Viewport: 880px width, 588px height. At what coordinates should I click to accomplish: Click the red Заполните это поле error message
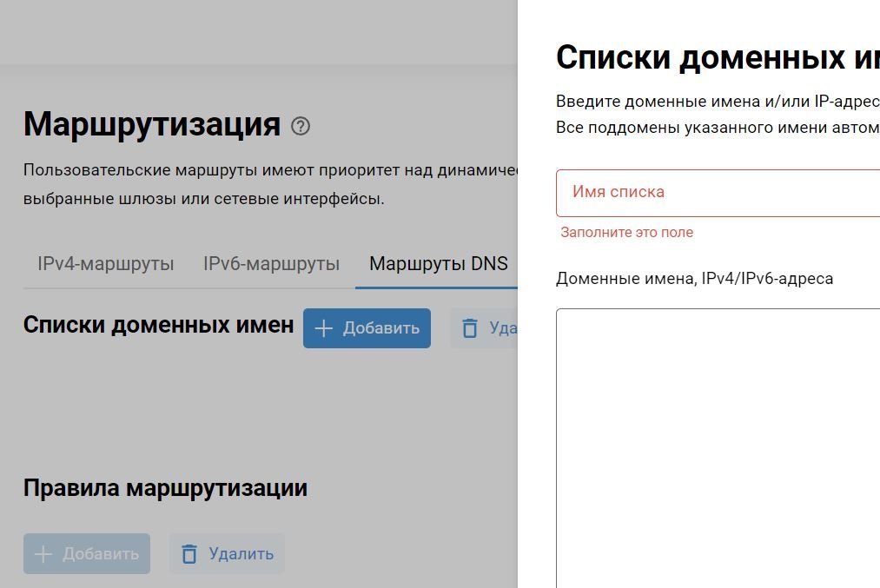click(x=626, y=233)
